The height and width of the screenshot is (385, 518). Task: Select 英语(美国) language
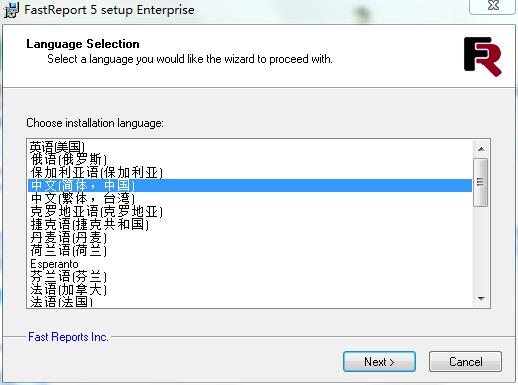[x=250, y=147]
